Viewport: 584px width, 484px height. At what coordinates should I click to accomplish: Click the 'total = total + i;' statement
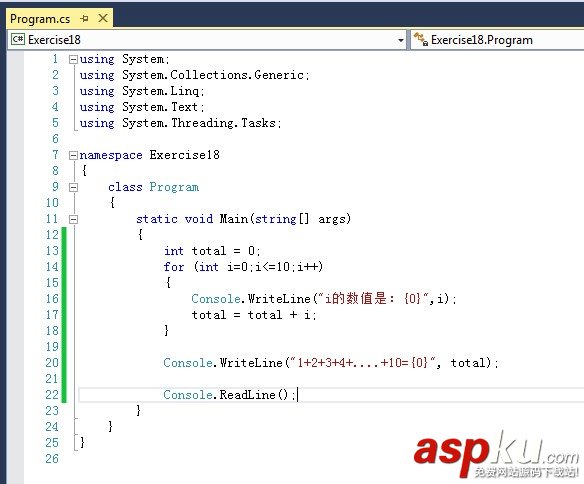click(x=254, y=315)
